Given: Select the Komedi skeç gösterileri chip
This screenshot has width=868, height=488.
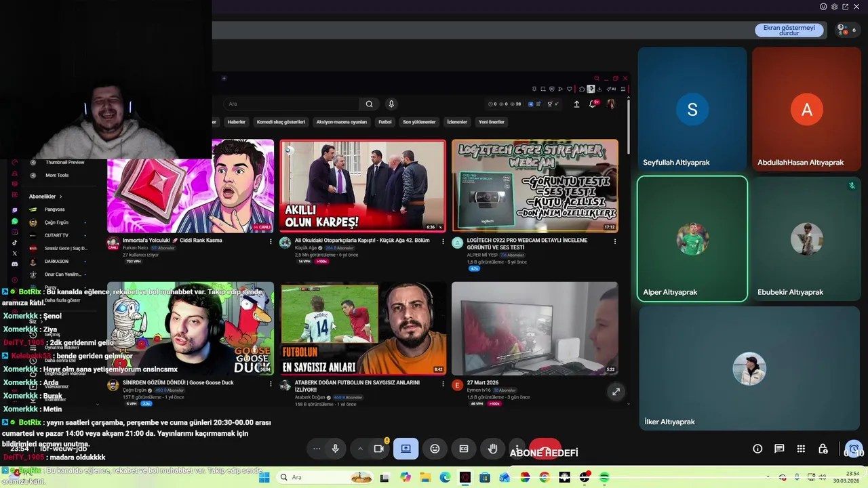Looking at the screenshot, I should tap(281, 122).
